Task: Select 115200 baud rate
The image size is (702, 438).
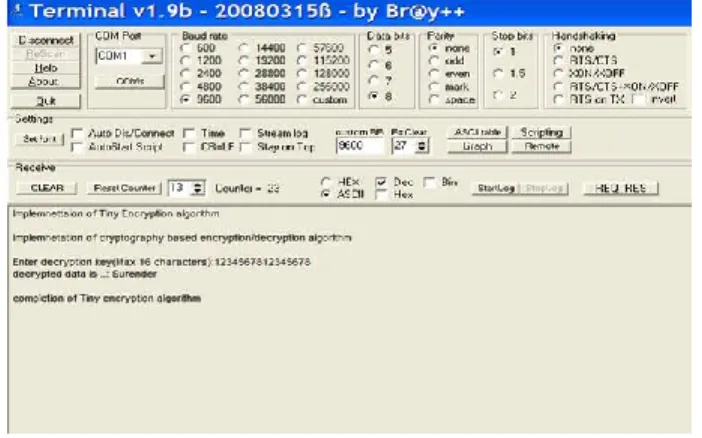Action: (x=302, y=60)
